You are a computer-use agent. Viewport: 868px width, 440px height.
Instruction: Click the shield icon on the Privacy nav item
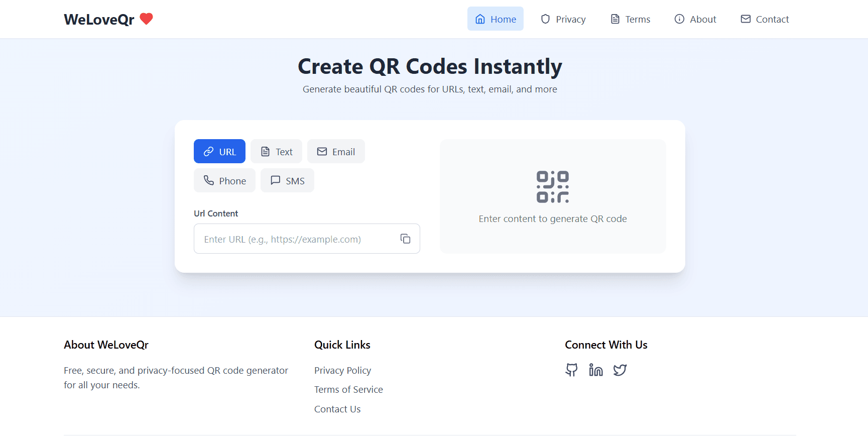pyautogui.click(x=545, y=19)
